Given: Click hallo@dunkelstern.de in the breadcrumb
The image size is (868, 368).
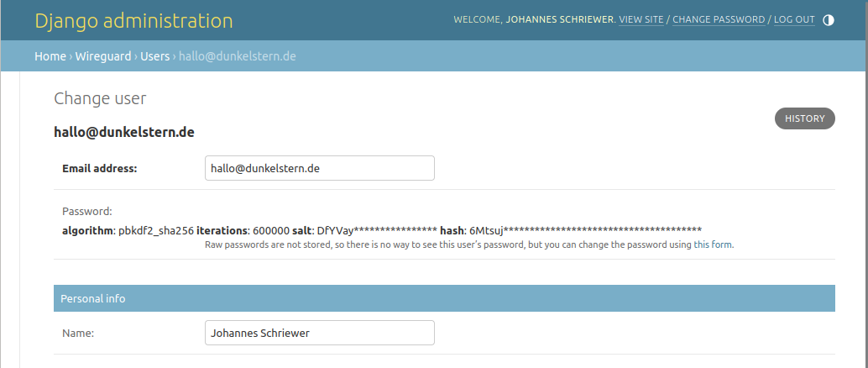Looking at the screenshot, I should click(237, 56).
